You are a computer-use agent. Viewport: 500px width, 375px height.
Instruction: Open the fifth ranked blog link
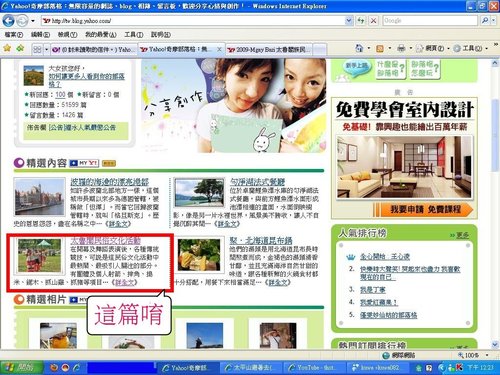point(388,315)
